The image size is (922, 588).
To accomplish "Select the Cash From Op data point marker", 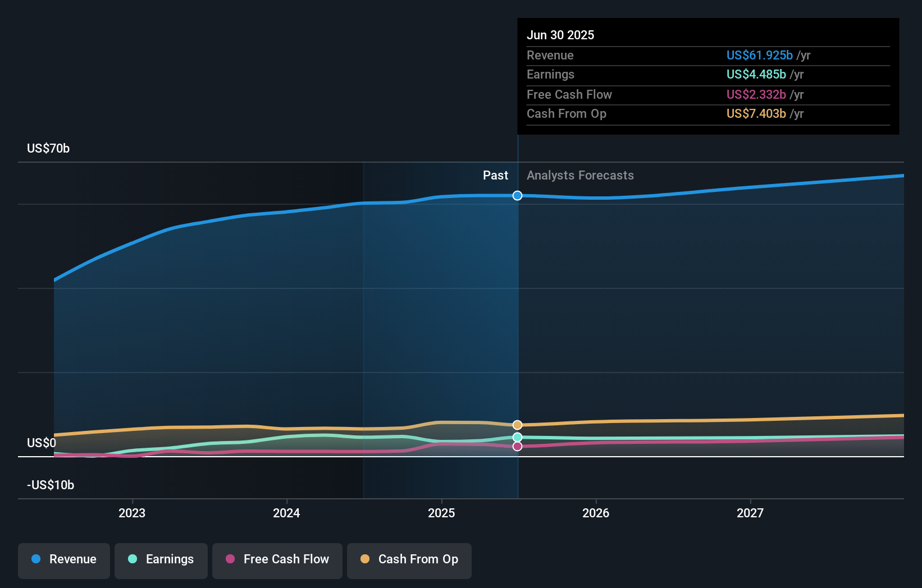I will pyautogui.click(x=518, y=425).
